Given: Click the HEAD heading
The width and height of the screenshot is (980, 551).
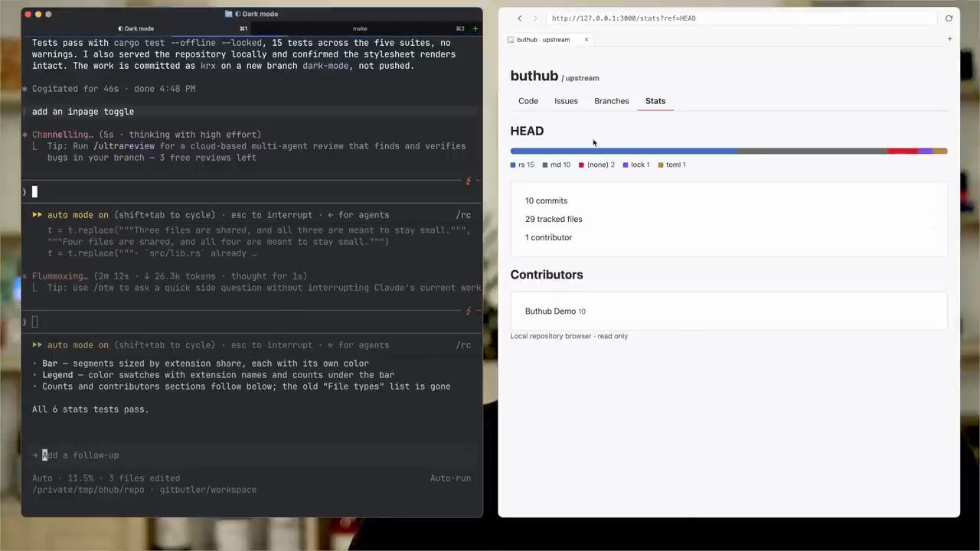Looking at the screenshot, I should 527,131.
